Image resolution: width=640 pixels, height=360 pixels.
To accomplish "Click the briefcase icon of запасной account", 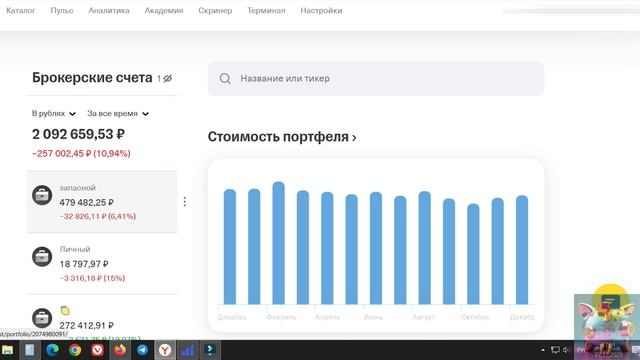I will (42, 195).
